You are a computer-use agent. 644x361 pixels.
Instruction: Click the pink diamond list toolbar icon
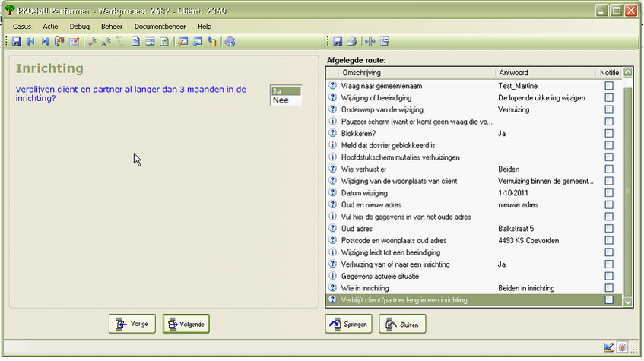[x=93, y=42]
